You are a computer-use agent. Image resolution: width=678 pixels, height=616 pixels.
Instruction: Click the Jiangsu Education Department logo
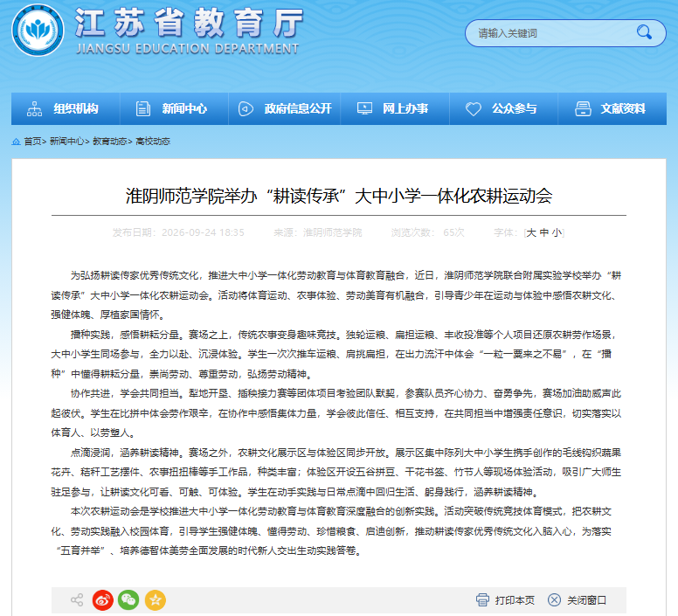pyautogui.click(x=38, y=31)
